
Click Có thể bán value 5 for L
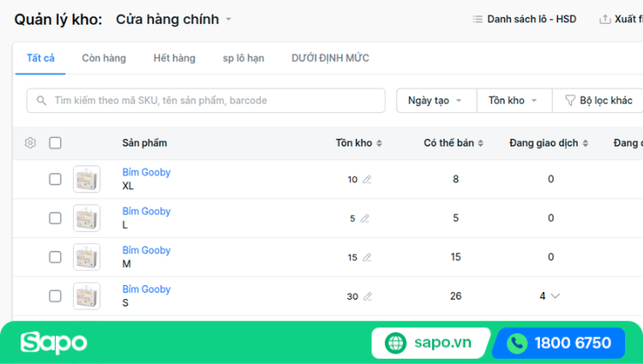pos(455,218)
